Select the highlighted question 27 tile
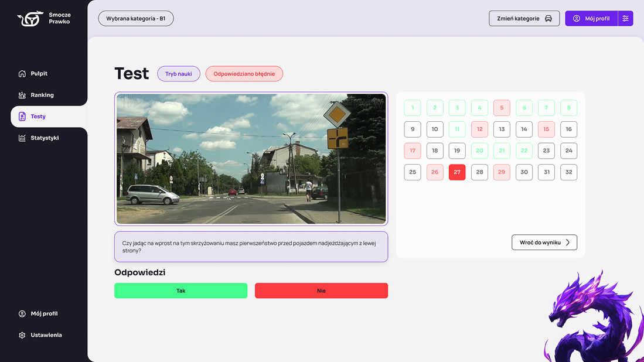The height and width of the screenshot is (362, 644). [457, 172]
